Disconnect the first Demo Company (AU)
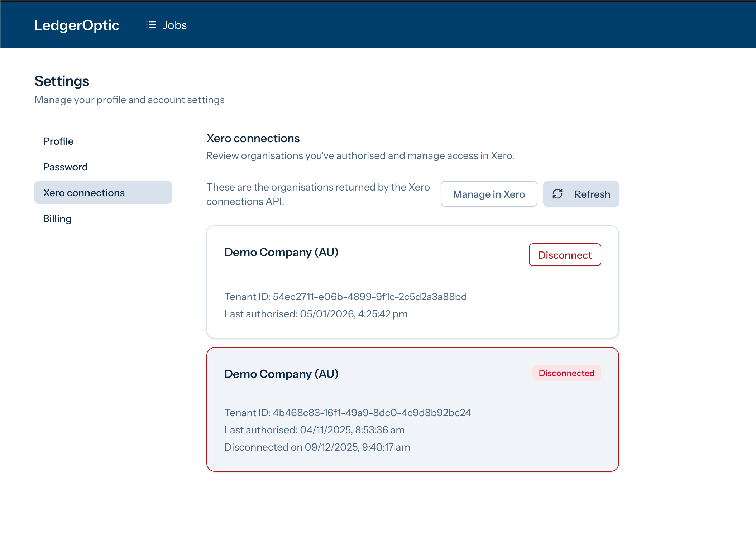 pyautogui.click(x=565, y=255)
